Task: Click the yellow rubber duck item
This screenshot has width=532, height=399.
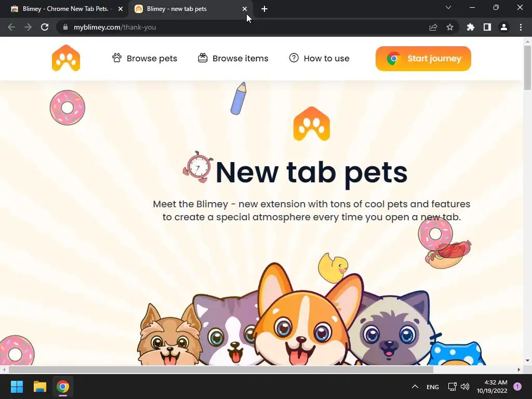Action: (333, 268)
